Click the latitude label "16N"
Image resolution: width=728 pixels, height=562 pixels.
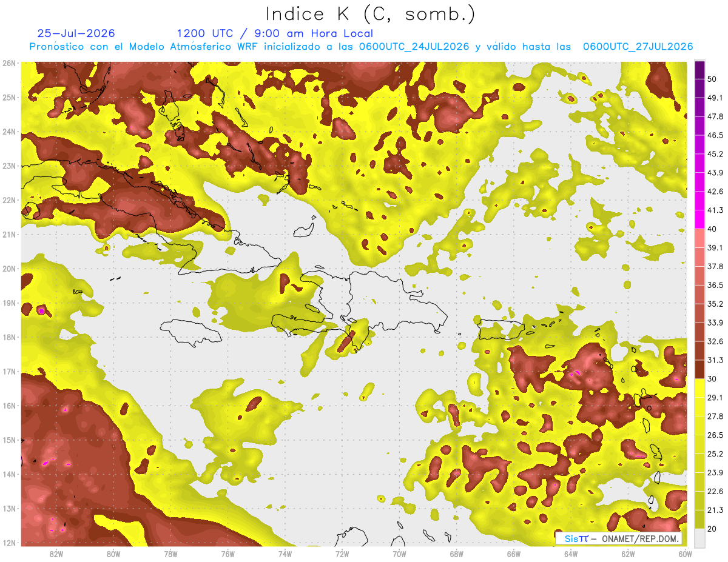pos(9,406)
